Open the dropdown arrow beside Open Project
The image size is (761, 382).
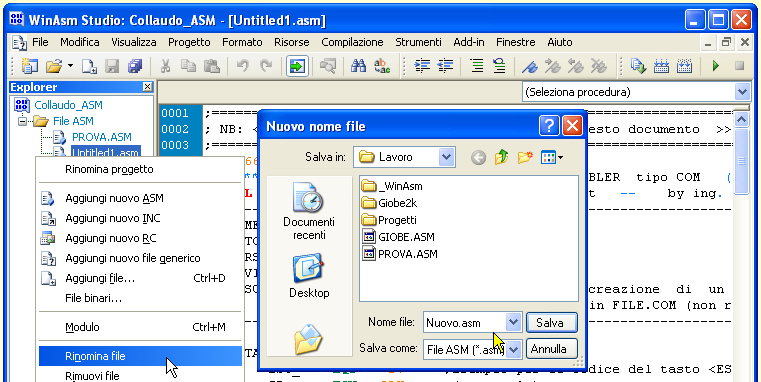click(70, 66)
